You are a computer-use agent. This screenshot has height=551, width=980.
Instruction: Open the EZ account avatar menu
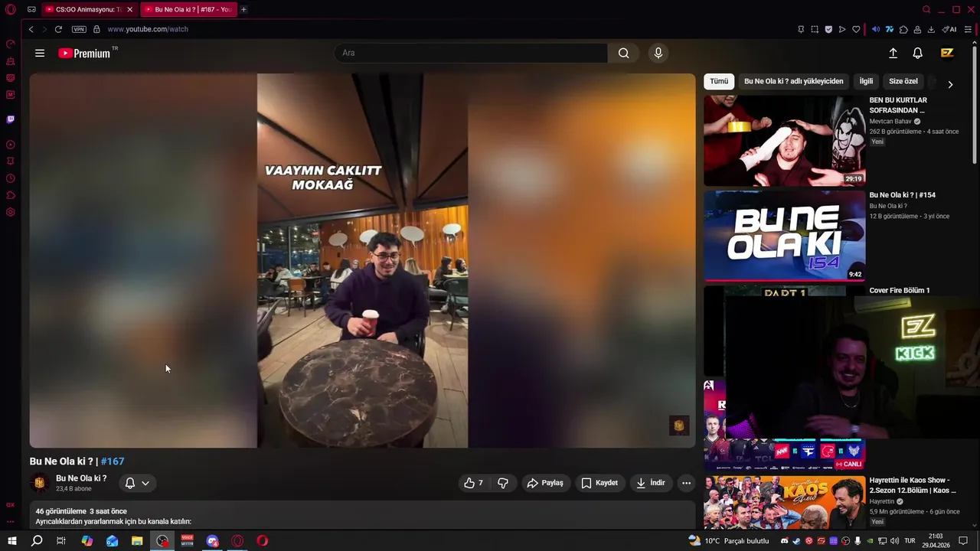click(947, 53)
